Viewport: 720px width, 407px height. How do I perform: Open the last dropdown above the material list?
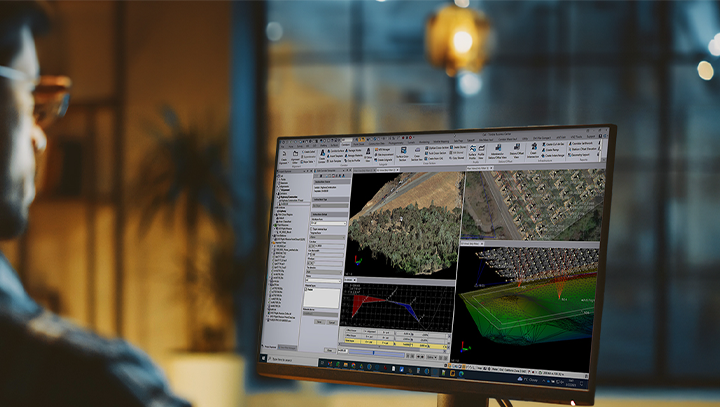coord(323,280)
